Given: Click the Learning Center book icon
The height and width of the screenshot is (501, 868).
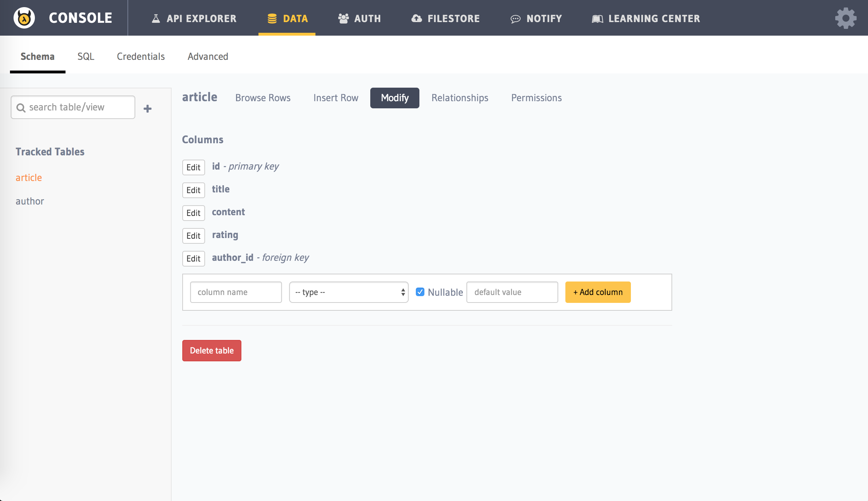Looking at the screenshot, I should tap(597, 19).
